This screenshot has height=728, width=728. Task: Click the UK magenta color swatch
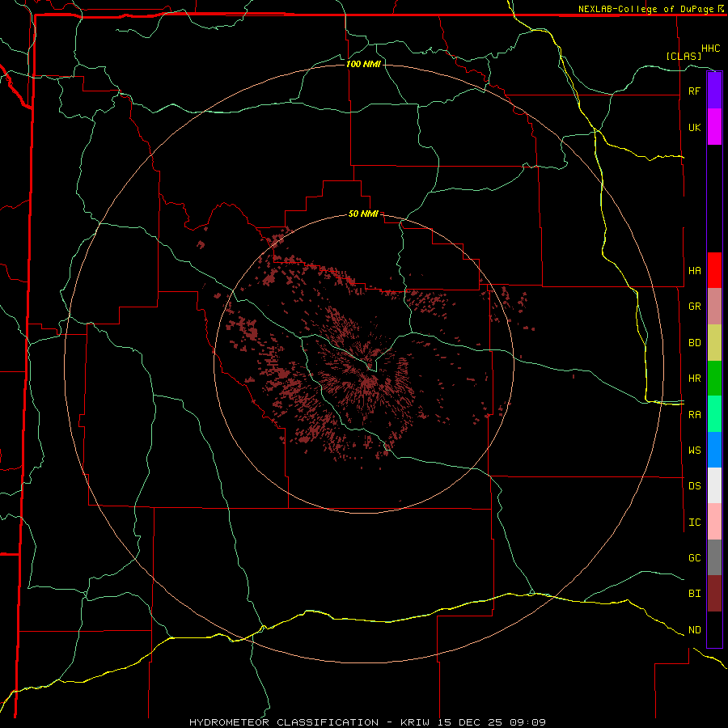coord(714,127)
